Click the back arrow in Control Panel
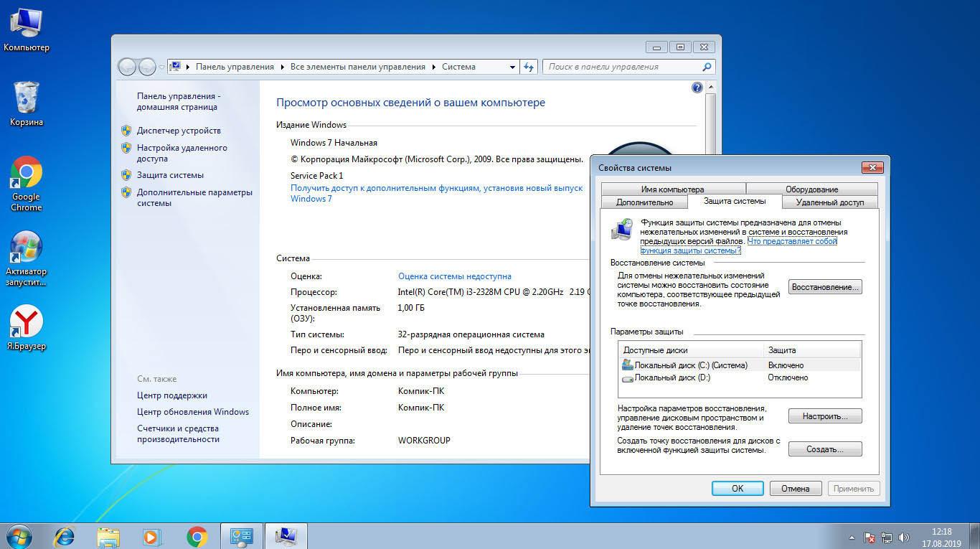 (x=128, y=67)
